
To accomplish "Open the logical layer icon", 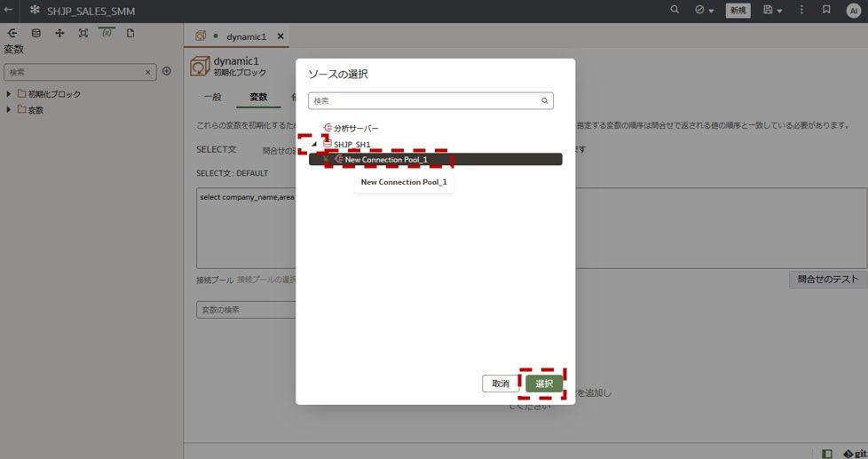I will 59,33.
